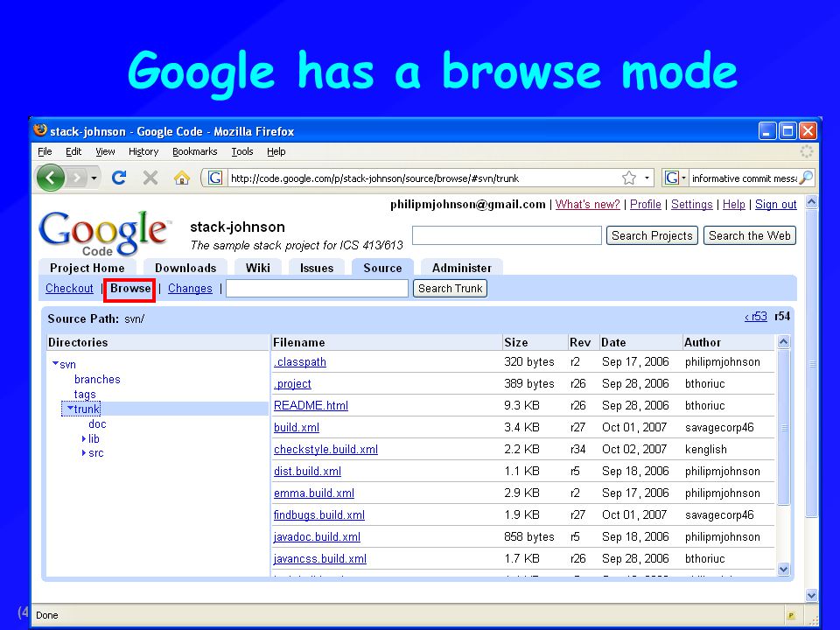Image resolution: width=840 pixels, height=630 pixels.
Task: Go to previous revision r53 link
Action: tap(756, 317)
